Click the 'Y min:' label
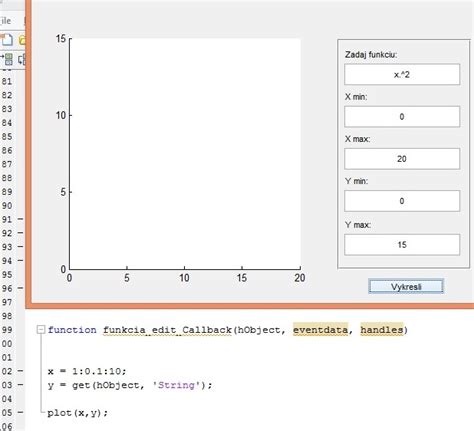The width and height of the screenshot is (474, 431). pyautogui.click(x=356, y=181)
